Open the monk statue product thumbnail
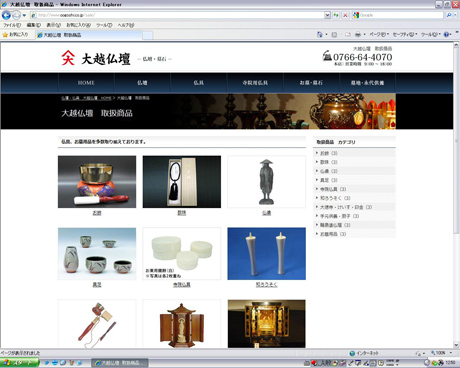The height and width of the screenshot is (368, 460). (x=266, y=182)
